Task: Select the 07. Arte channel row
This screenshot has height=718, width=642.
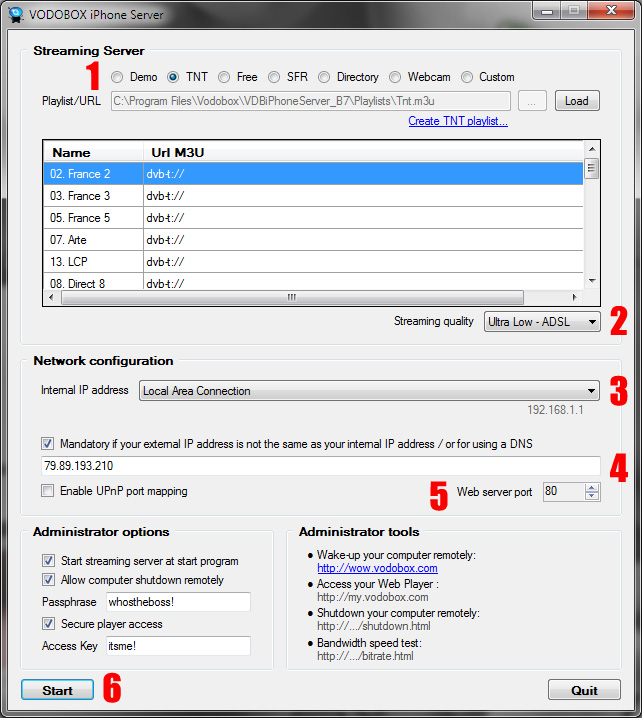Action: (x=313, y=240)
